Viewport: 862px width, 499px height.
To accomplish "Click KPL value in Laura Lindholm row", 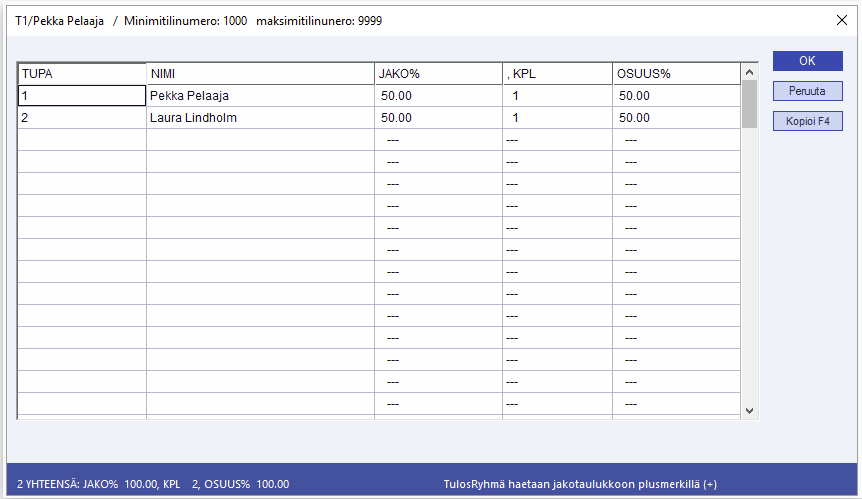I will (557, 118).
